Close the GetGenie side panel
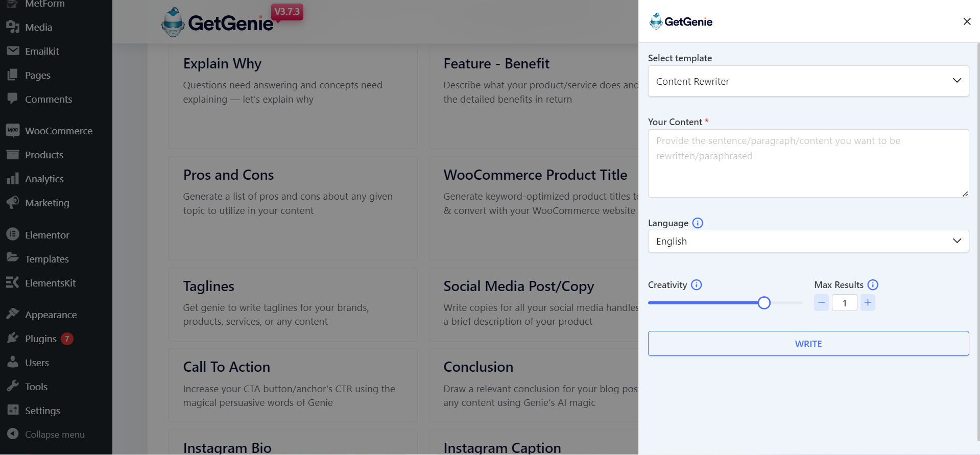The height and width of the screenshot is (455, 980). (967, 21)
